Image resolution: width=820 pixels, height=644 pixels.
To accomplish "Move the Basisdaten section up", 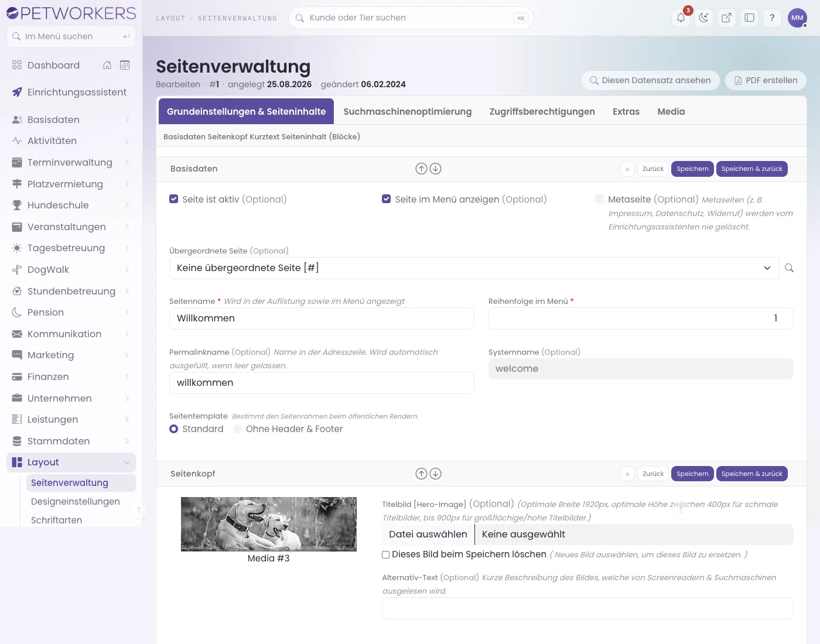I will pos(421,169).
